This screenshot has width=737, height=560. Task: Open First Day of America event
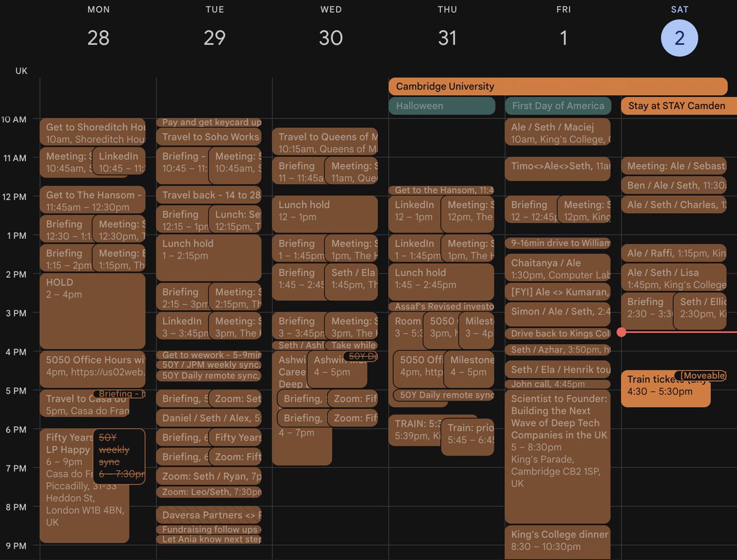tap(558, 106)
